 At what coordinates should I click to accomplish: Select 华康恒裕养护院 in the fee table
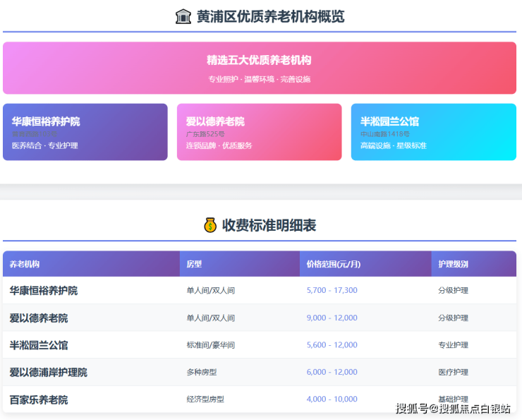pos(44,290)
